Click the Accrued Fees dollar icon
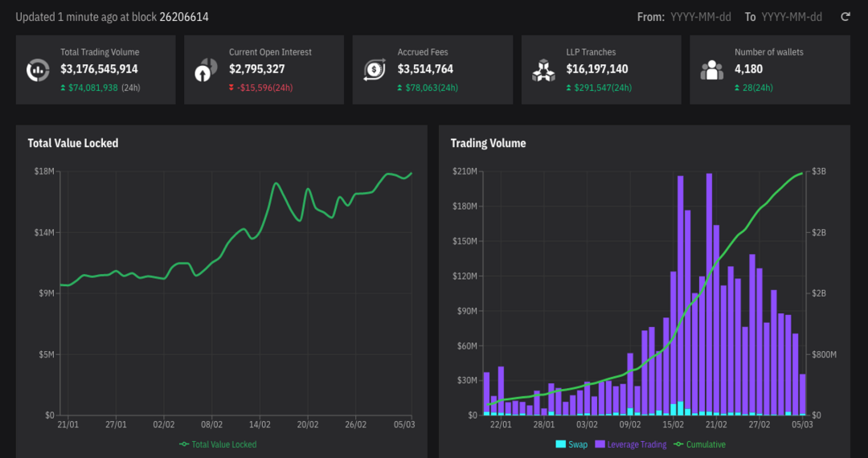Viewport: 868px width, 458px height. pos(374,70)
